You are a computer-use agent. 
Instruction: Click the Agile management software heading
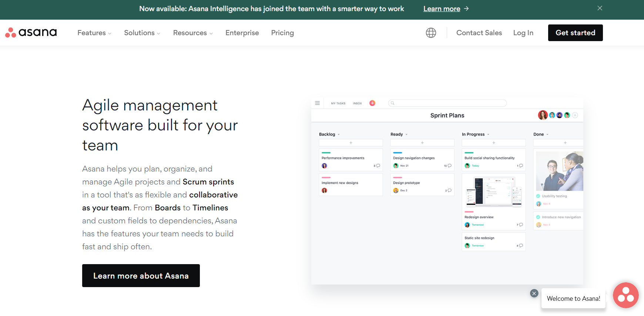point(160,125)
